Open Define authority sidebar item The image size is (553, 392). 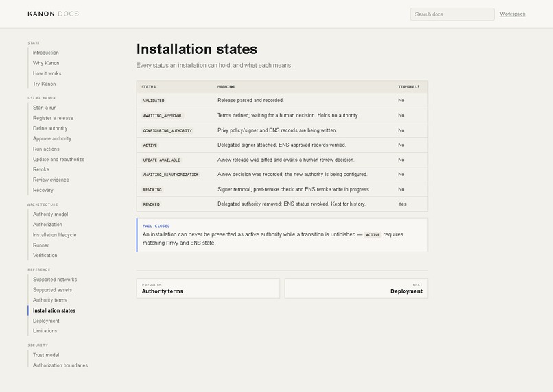click(50, 128)
